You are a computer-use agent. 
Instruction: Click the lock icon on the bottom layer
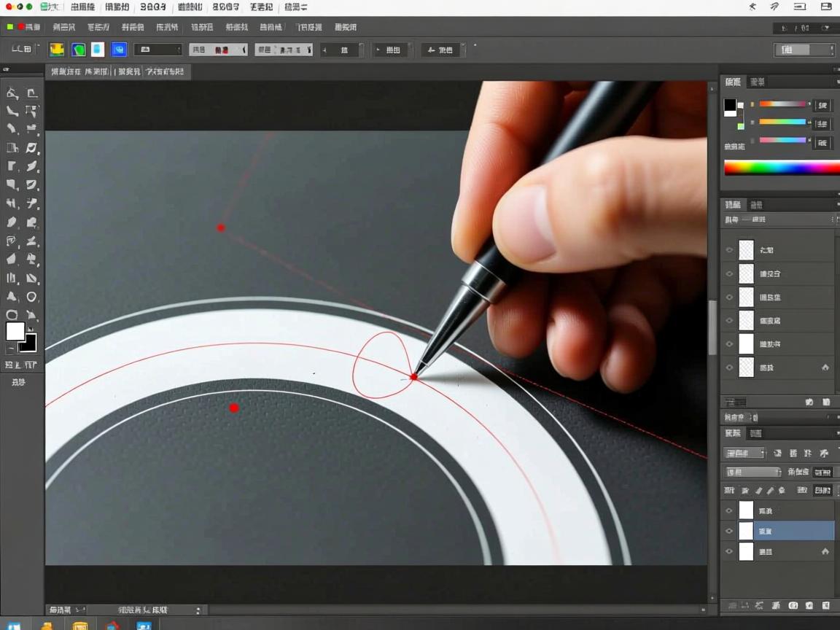point(825,552)
